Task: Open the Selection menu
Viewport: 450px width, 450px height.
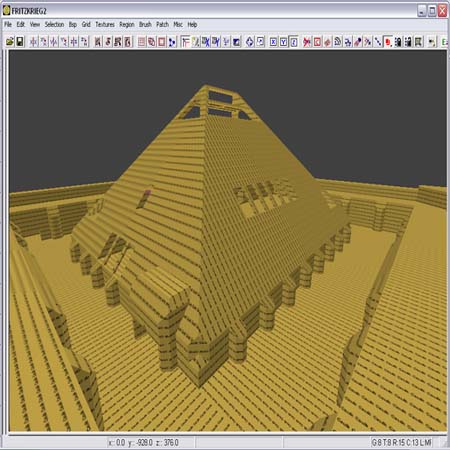Action: click(x=54, y=24)
